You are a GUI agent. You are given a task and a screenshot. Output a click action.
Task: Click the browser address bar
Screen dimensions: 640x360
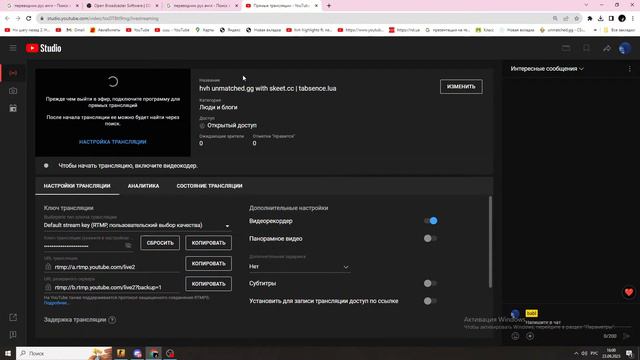[x=294, y=18]
